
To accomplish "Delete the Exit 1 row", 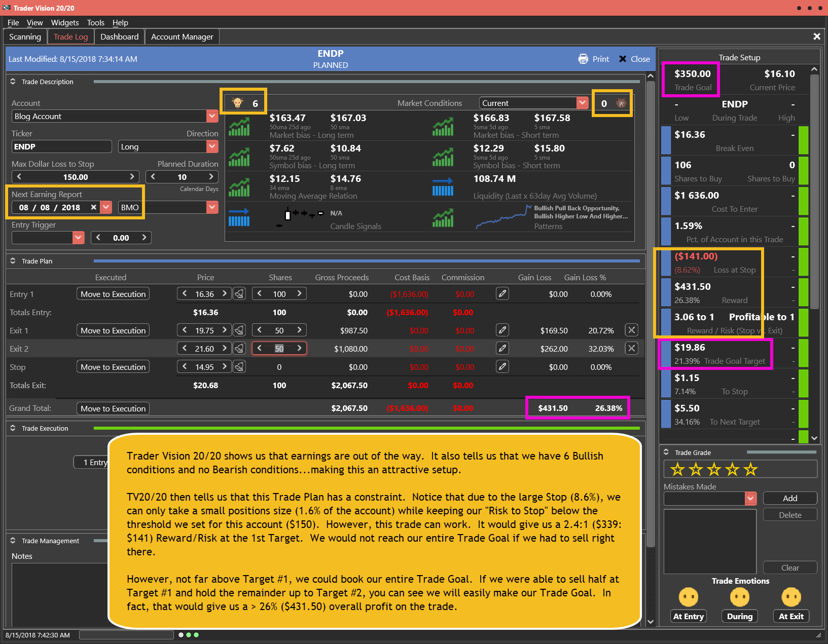I will pyautogui.click(x=631, y=330).
